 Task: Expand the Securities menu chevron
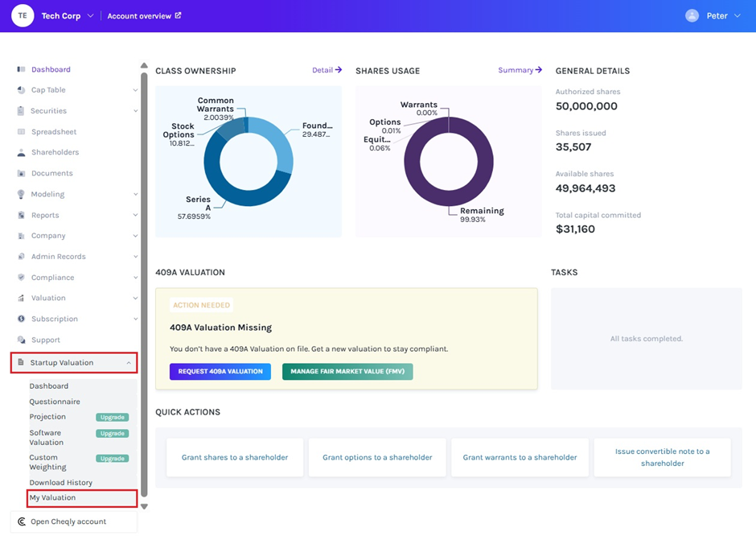point(135,111)
